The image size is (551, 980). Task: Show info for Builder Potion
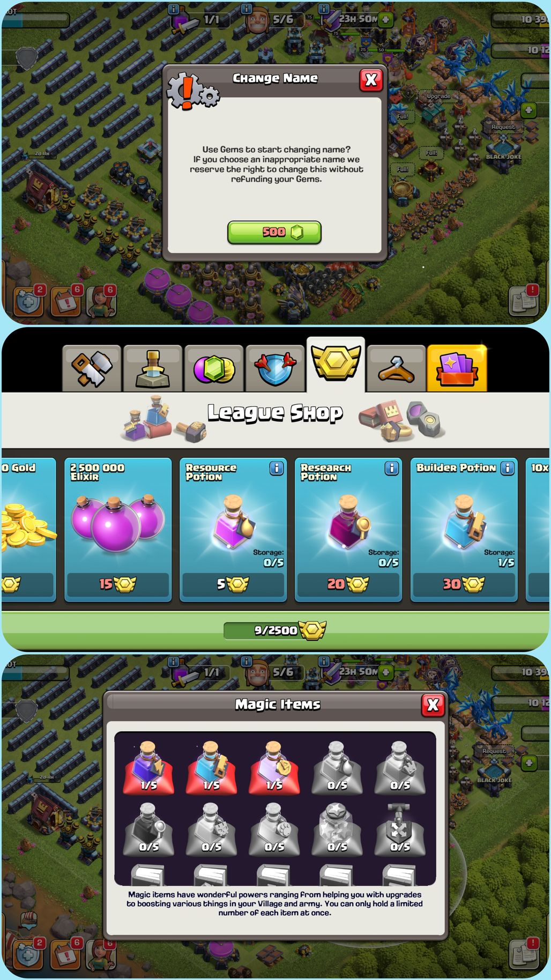pyautogui.click(x=507, y=468)
